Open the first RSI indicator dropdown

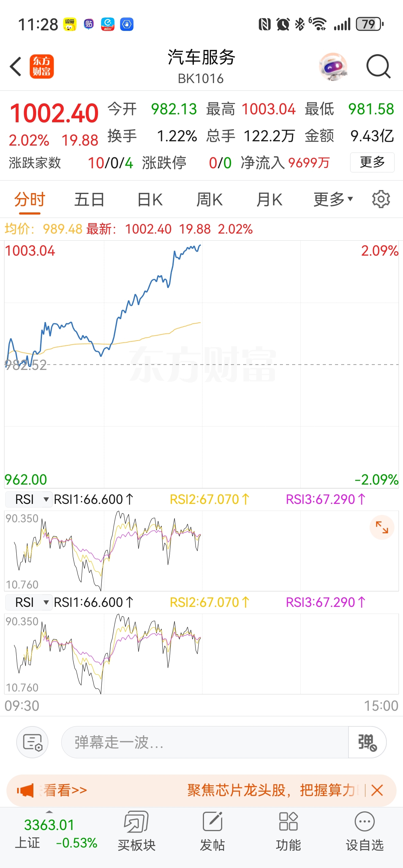tap(28, 499)
